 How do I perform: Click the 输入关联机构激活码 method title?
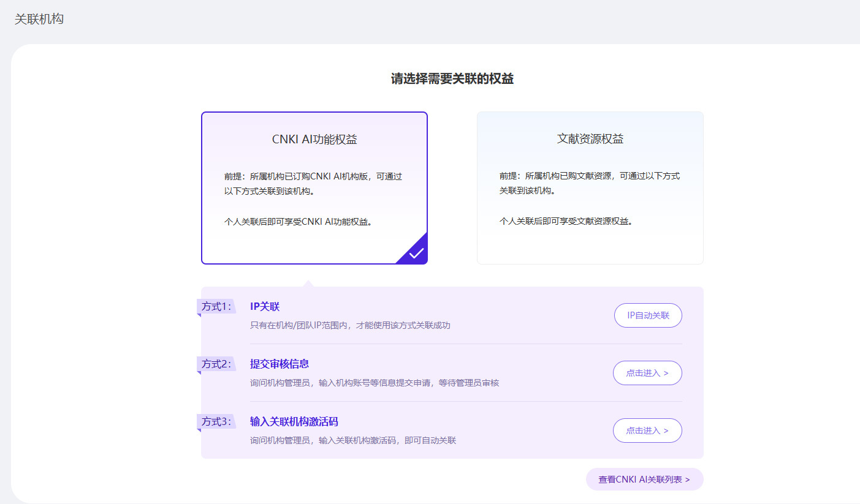click(294, 421)
